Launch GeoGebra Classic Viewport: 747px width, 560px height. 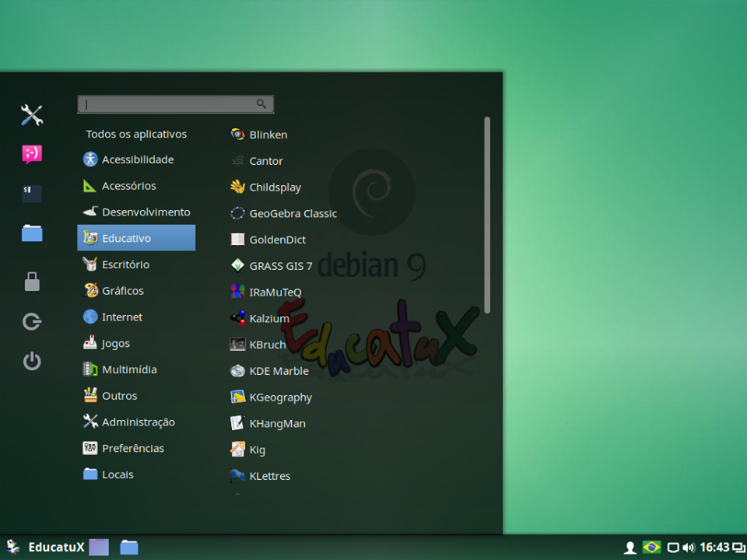pyautogui.click(x=283, y=213)
